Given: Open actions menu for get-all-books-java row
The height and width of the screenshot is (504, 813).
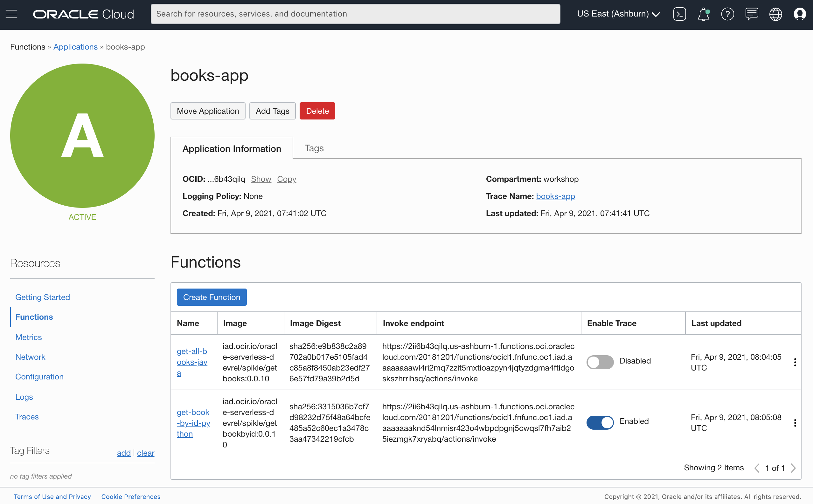Looking at the screenshot, I should (795, 362).
